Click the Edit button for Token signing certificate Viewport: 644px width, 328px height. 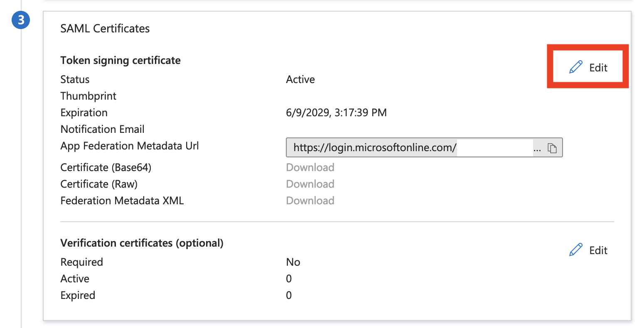[588, 67]
